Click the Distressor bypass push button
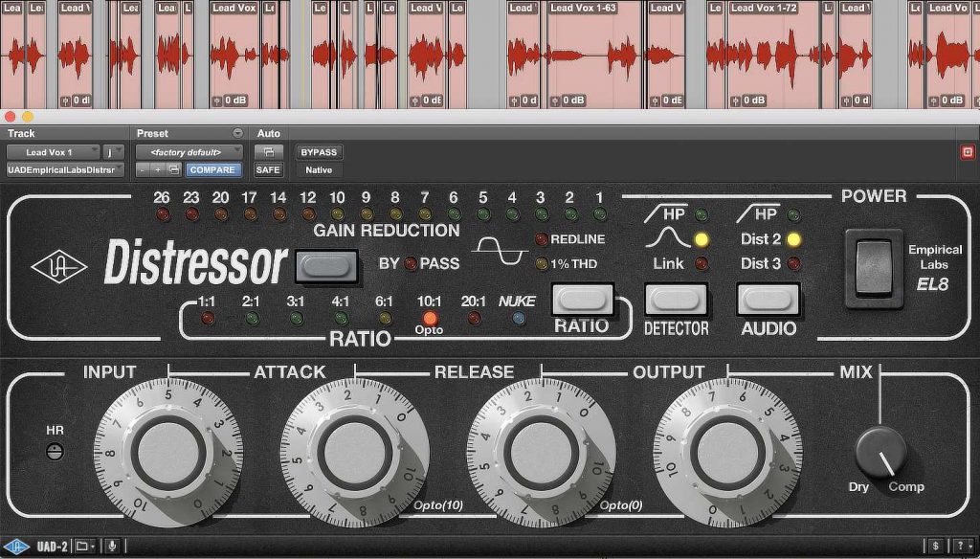The height and width of the screenshot is (559, 980). (325, 268)
